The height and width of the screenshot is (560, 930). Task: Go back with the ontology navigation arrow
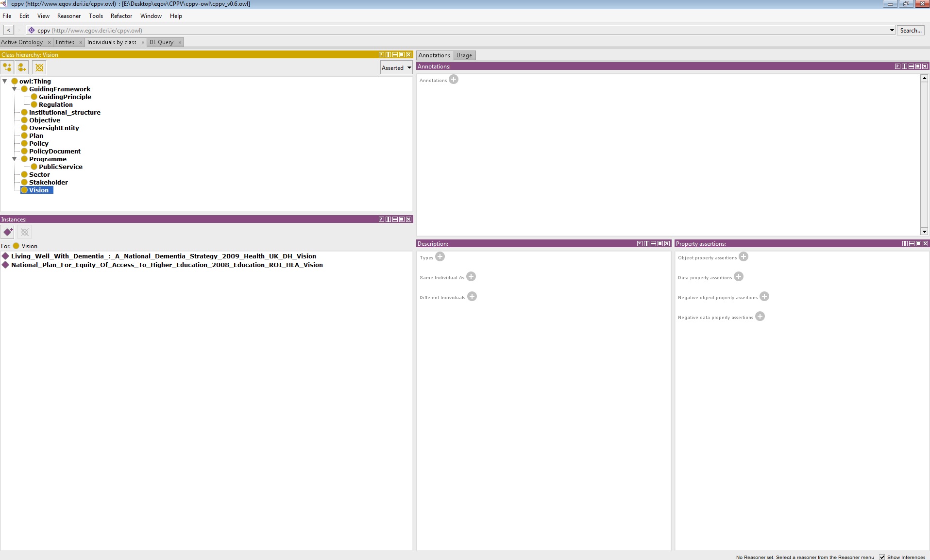(9, 30)
